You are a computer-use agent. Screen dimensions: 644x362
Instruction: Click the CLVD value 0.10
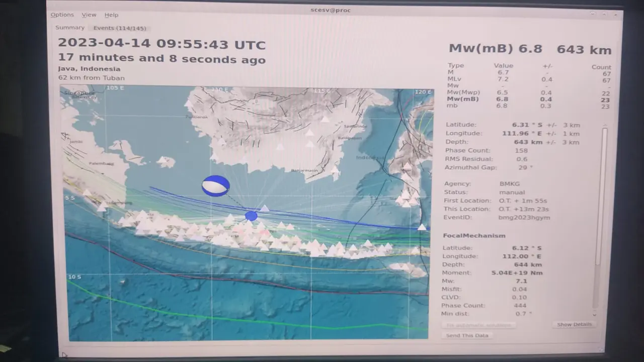click(519, 297)
